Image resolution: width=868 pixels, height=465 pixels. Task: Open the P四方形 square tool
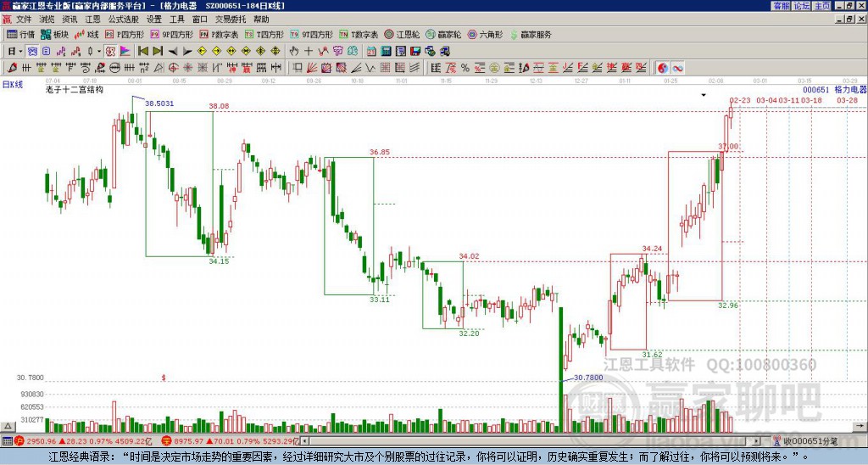(125, 34)
